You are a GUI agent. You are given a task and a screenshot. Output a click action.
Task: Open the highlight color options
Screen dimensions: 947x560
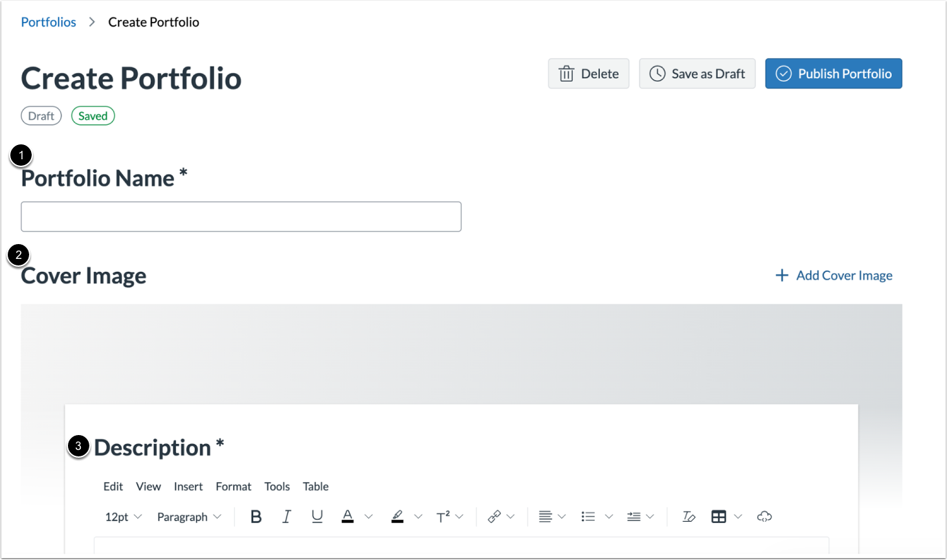coord(401,516)
